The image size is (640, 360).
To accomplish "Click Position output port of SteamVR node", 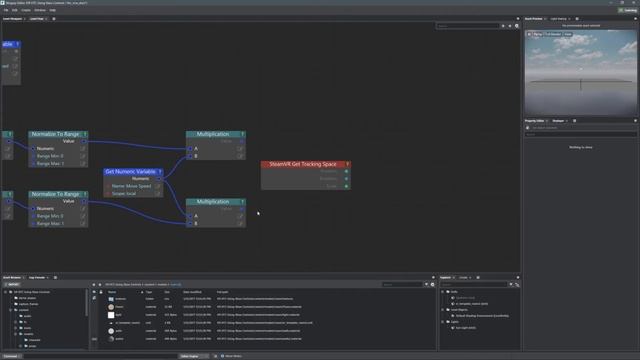I will tap(346, 171).
